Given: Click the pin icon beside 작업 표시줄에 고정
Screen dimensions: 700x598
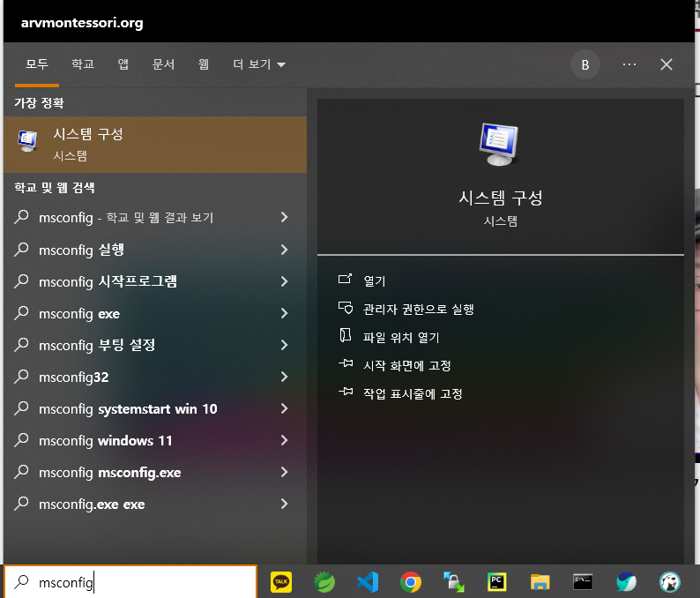Looking at the screenshot, I should 346,392.
